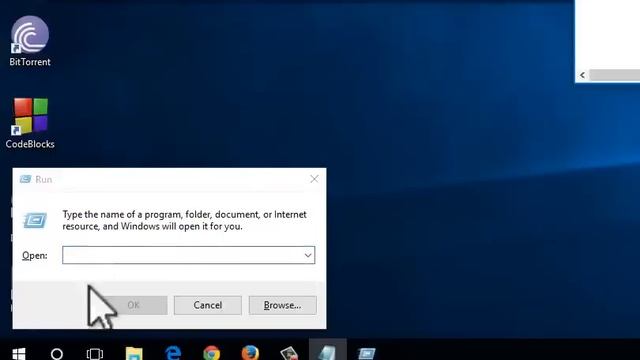Click the Cancel button in Run dialog
The width and height of the screenshot is (640, 360).
click(x=208, y=305)
